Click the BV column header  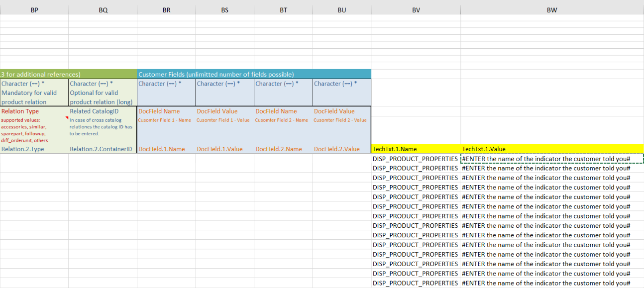click(416, 10)
